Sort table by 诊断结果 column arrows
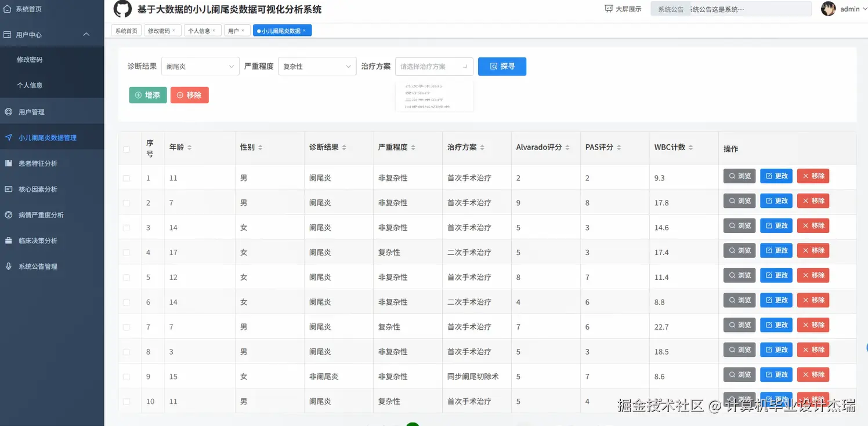Screen dimensions: 868x426 344,148
